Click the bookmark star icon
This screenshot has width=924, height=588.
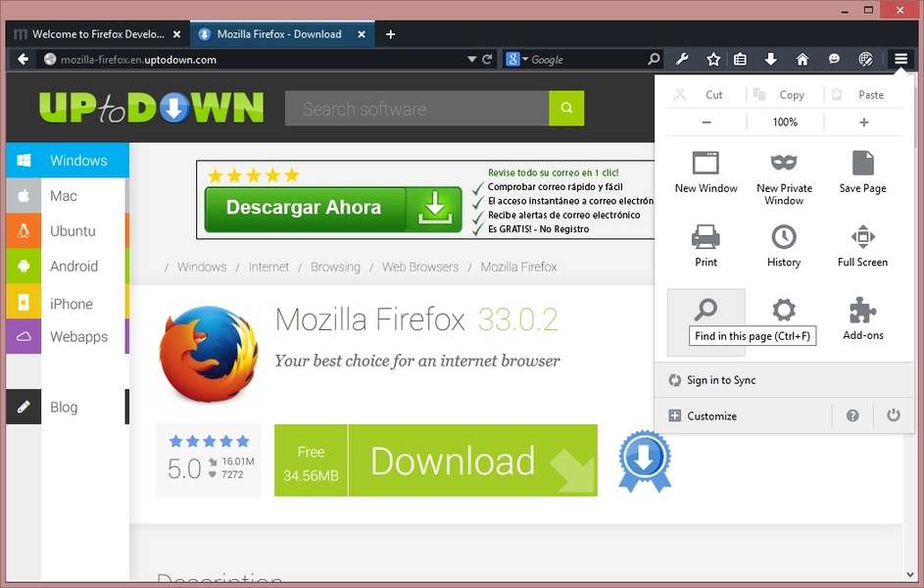pos(713,60)
